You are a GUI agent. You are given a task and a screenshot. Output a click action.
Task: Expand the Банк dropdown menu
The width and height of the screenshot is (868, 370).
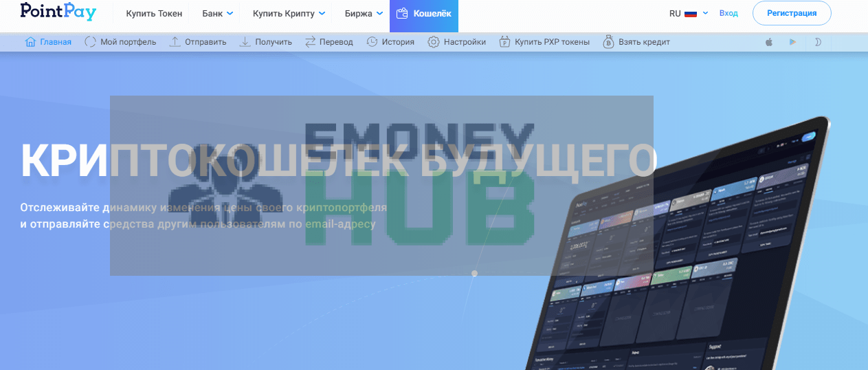(x=218, y=13)
